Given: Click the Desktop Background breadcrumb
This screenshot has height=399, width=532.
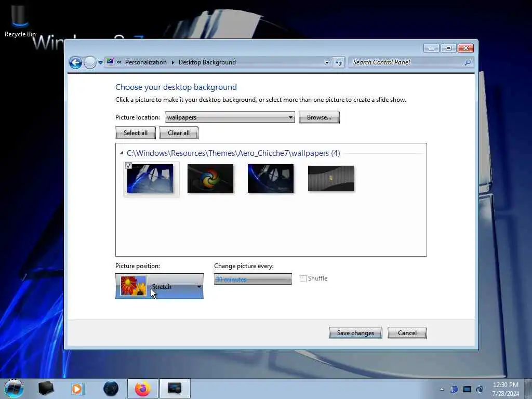Looking at the screenshot, I should pyautogui.click(x=207, y=62).
